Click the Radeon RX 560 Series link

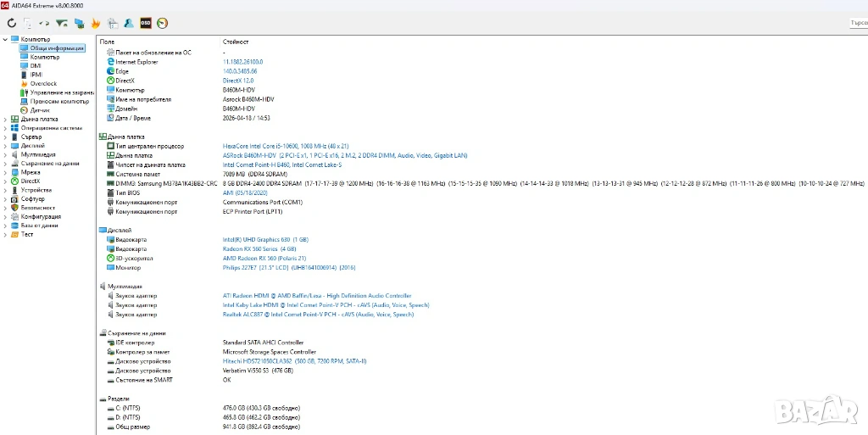(x=249, y=249)
